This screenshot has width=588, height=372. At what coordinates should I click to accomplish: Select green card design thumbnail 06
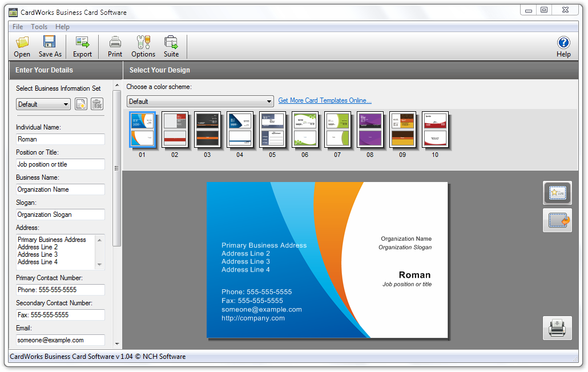(305, 130)
